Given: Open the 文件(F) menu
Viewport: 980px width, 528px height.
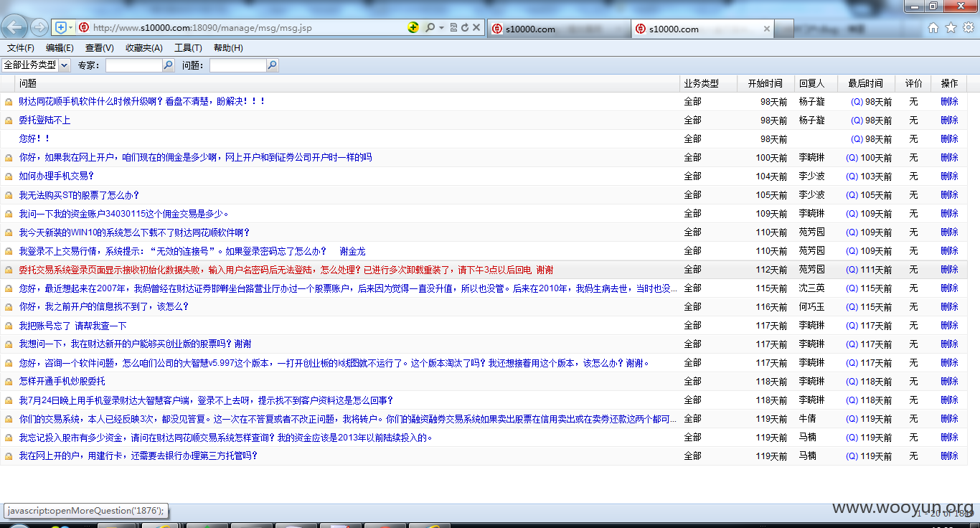Looking at the screenshot, I should (x=21, y=48).
